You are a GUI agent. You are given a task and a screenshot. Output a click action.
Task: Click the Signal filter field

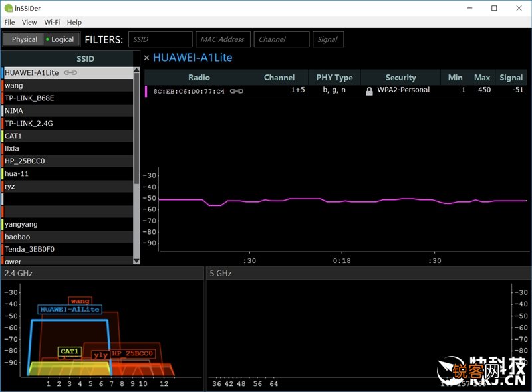tap(328, 39)
